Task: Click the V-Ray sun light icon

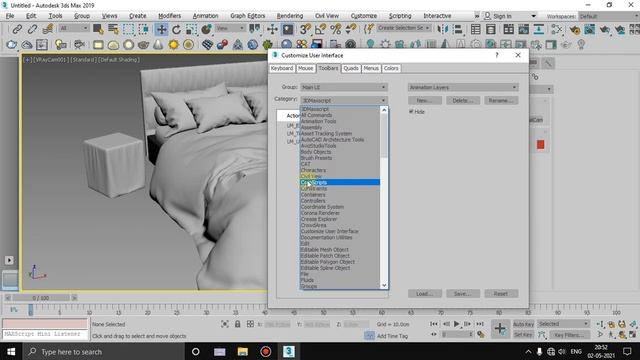Action: tap(173, 44)
